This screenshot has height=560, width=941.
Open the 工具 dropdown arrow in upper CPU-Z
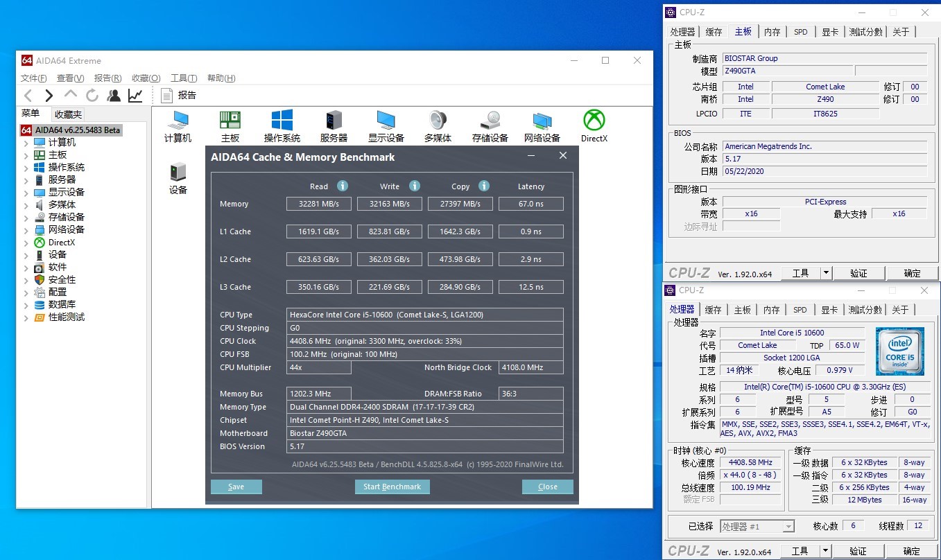(825, 273)
